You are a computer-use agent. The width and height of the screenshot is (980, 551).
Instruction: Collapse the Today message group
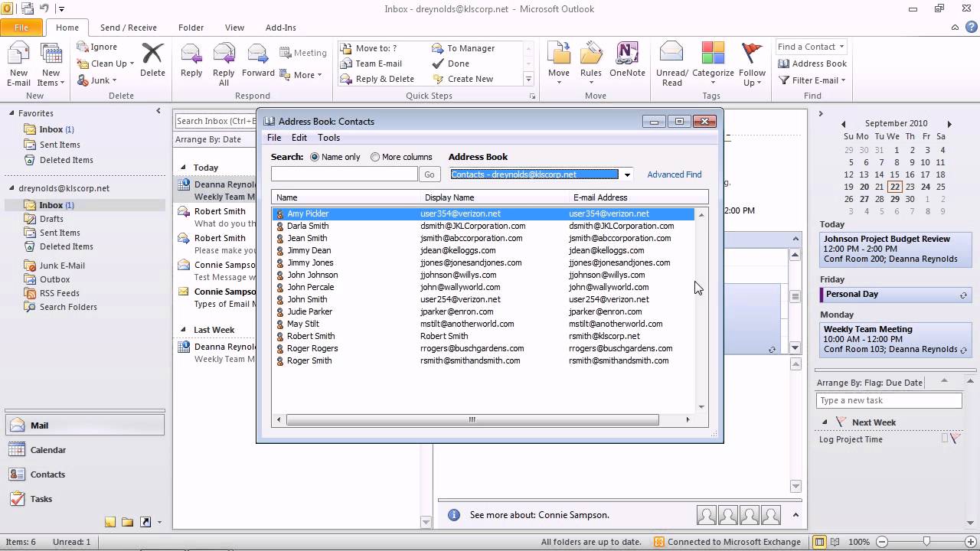[183, 168]
